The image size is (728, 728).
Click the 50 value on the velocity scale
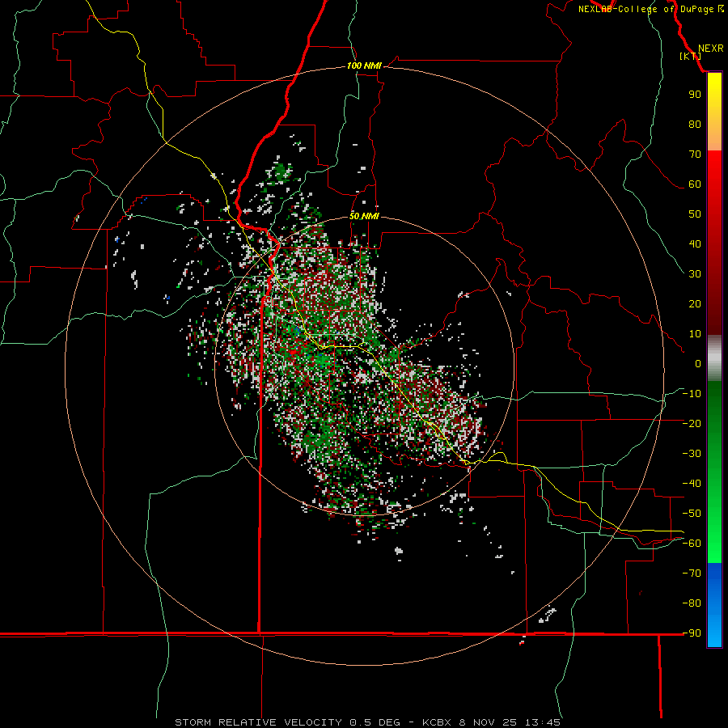coord(695,214)
